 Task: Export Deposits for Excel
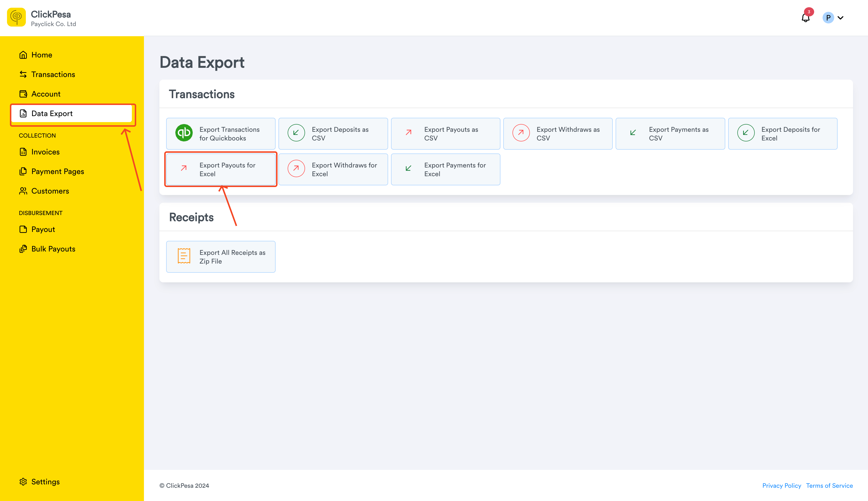point(783,134)
